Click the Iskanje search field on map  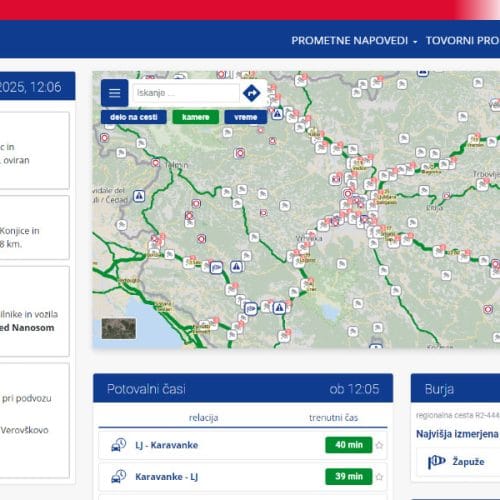tap(186, 93)
